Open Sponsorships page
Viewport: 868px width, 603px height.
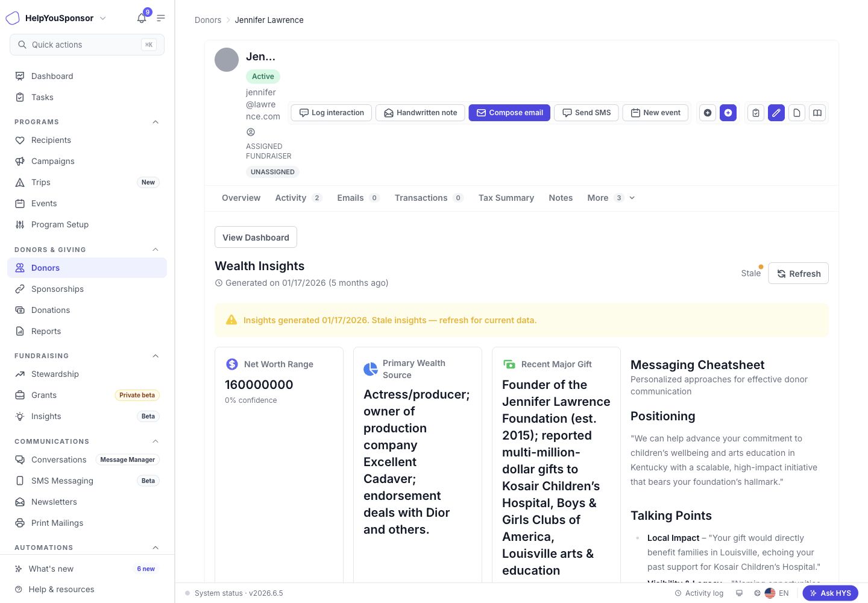87,289
